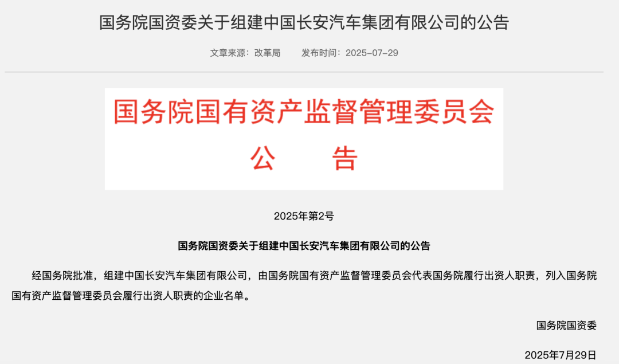Click the announcement number 2025年第2号
This screenshot has height=364, width=619.
[x=304, y=216]
